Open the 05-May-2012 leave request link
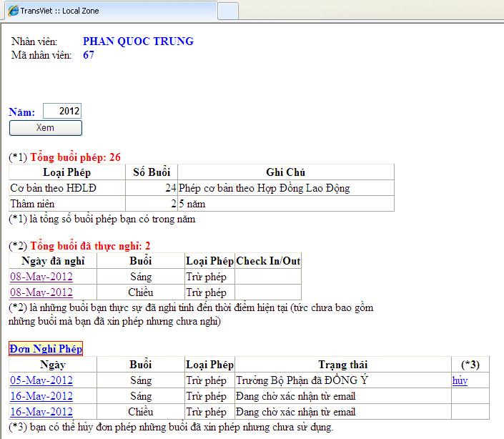504x439 pixels. click(x=41, y=380)
